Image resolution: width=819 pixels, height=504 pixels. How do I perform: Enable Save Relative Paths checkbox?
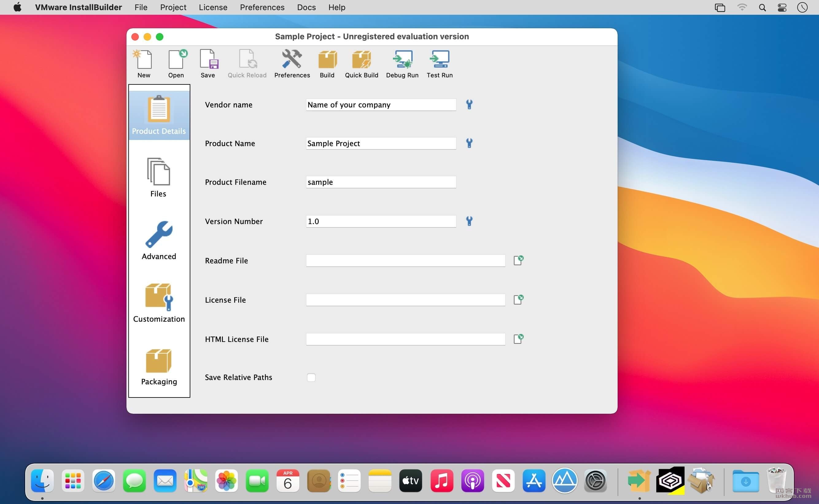[311, 377]
